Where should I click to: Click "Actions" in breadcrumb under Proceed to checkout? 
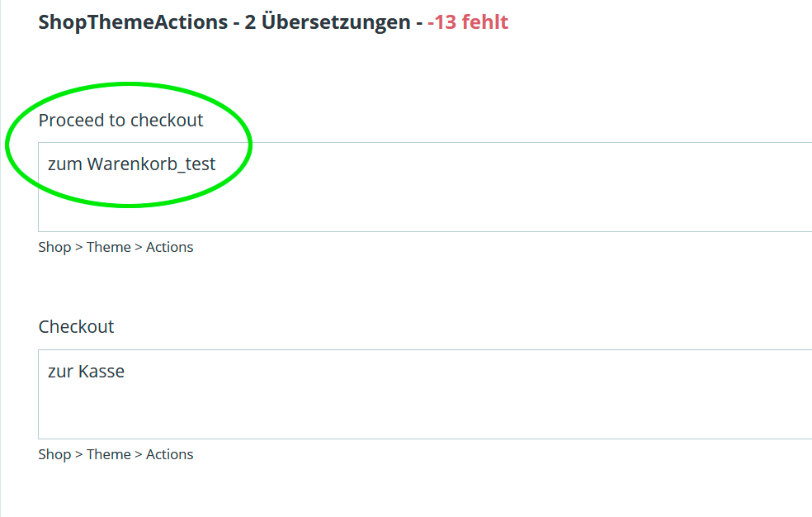tap(169, 247)
